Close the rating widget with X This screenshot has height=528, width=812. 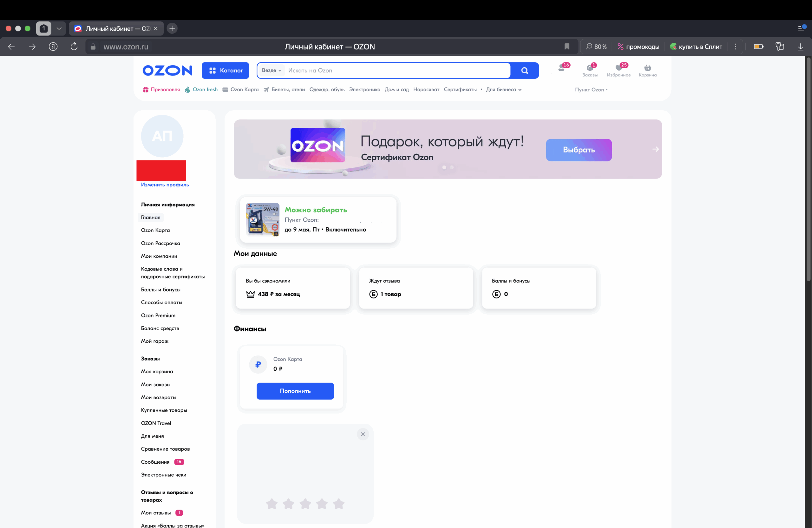(363, 434)
